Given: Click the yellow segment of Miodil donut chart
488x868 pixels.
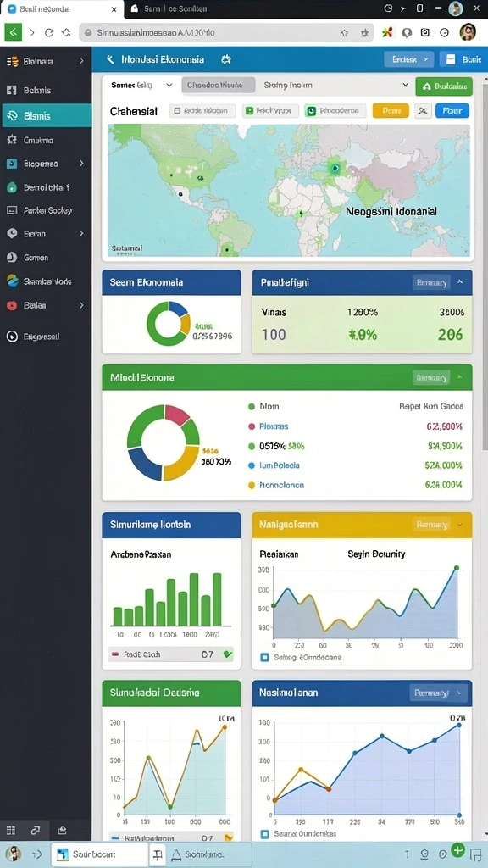Looking at the screenshot, I should [181, 464].
